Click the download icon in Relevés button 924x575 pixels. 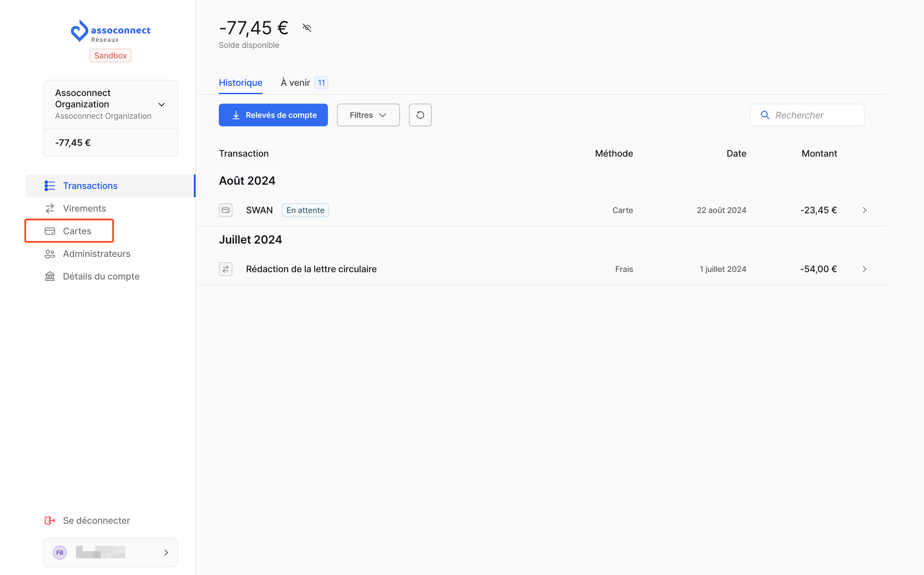236,115
